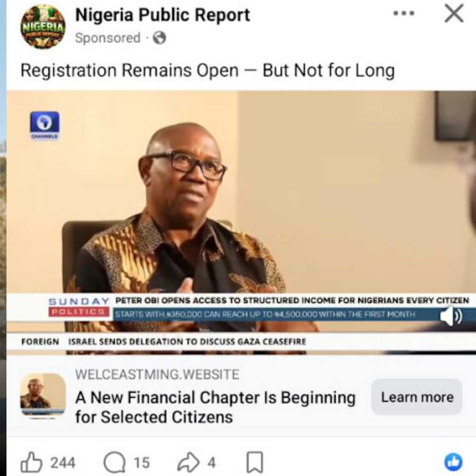
Task: Like the post with thumbs-up icon
Action: pos(31,462)
